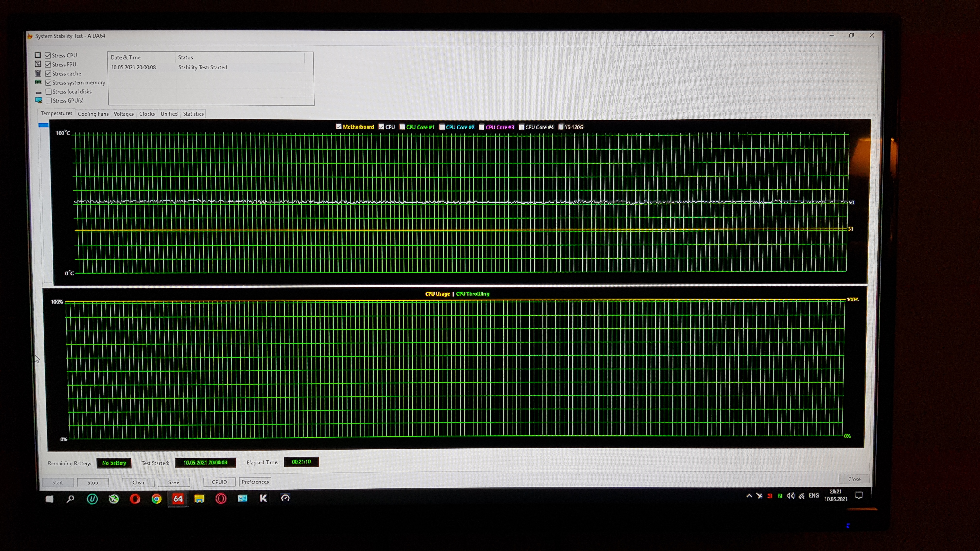Open Preferences dialog
Viewport: 980px width, 551px height.
[x=255, y=482]
